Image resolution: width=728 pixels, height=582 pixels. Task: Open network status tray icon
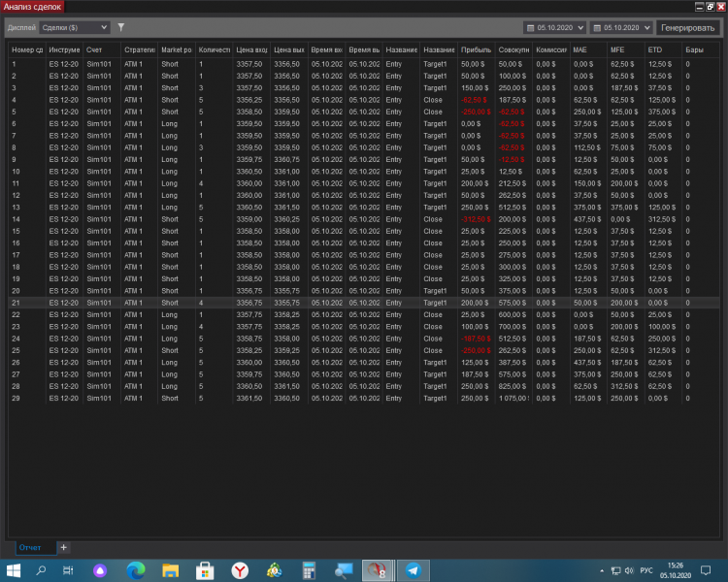tap(615, 571)
